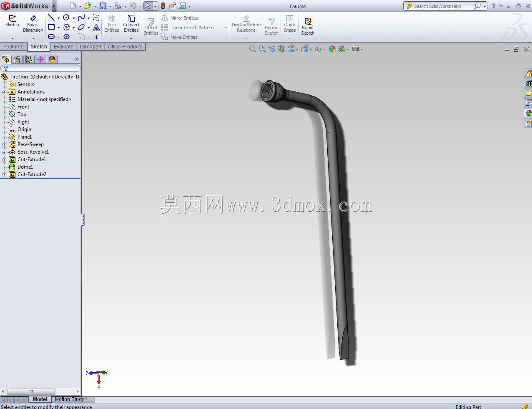Switch to the Office Products tab
532x409 pixels.
tap(125, 47)
